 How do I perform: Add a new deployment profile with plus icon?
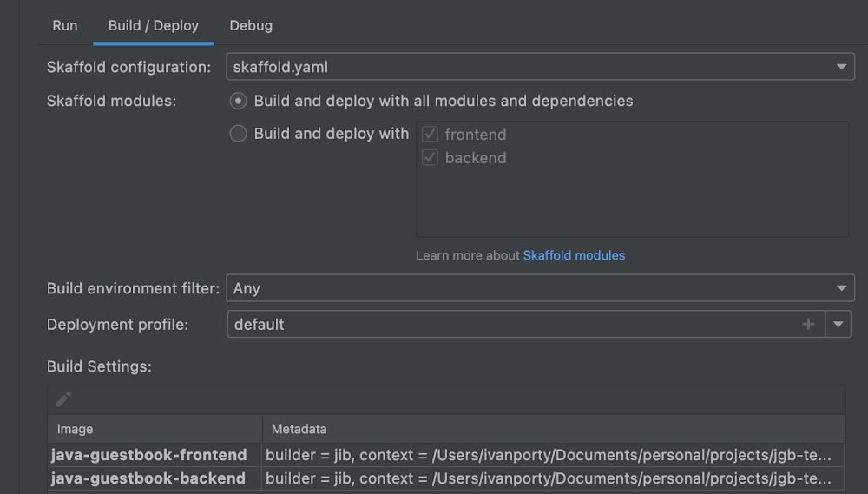click(x=808, y=324)
